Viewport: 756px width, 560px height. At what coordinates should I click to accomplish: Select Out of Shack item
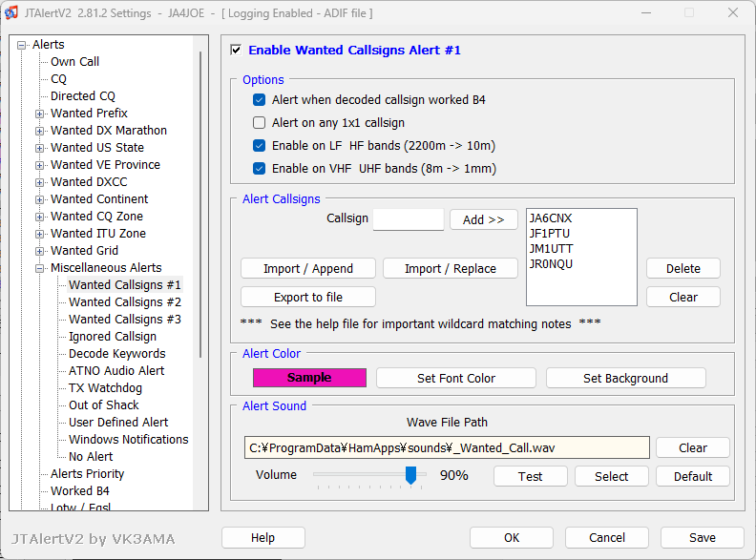pos(104,405)
